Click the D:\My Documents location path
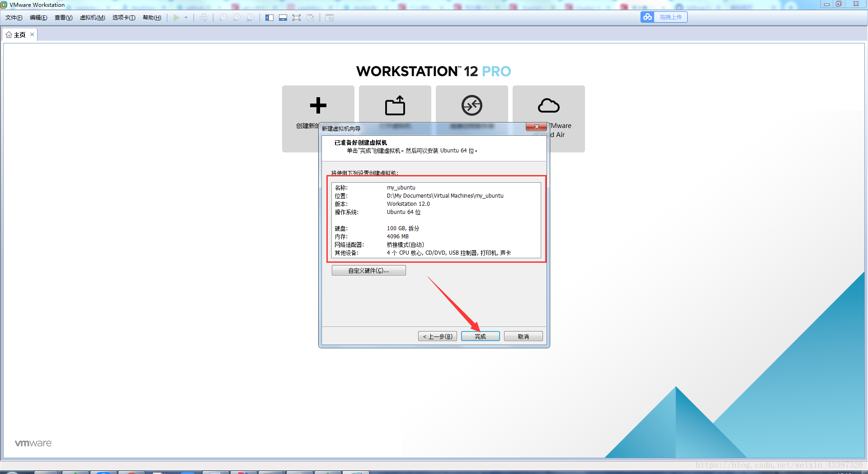This screenshot has height=474, width=868. (445, 196)
